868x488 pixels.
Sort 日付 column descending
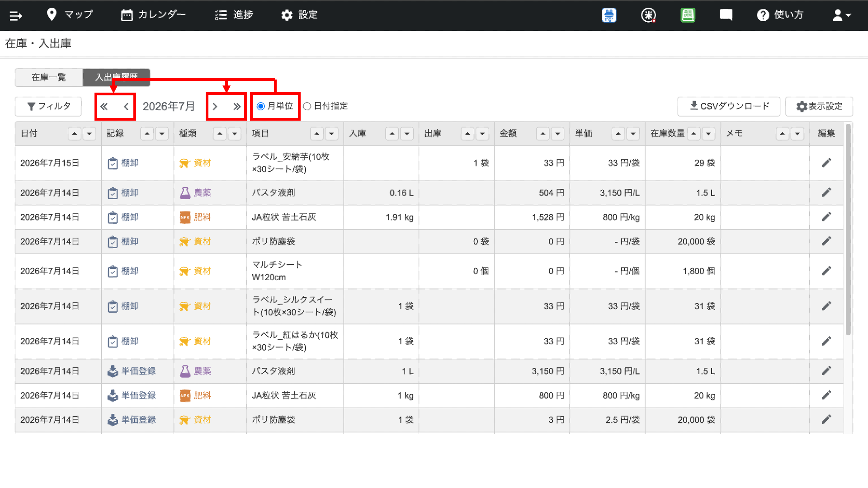[89, 134]
